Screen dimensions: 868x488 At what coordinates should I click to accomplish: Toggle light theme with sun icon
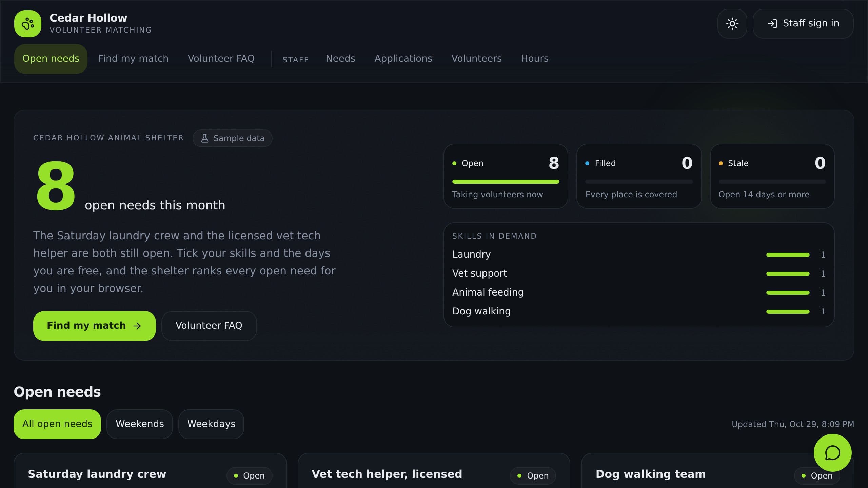click(x=732, y=24)
